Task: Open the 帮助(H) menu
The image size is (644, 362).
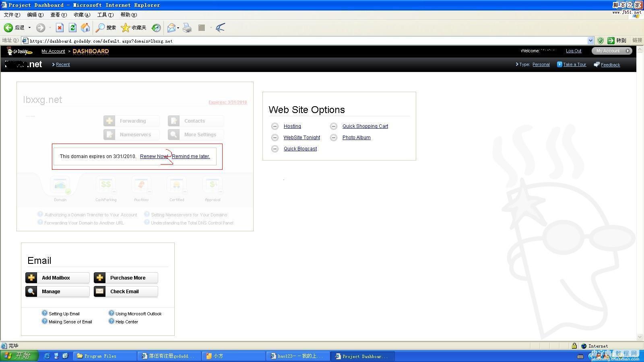Action: [x=128, y=14]
